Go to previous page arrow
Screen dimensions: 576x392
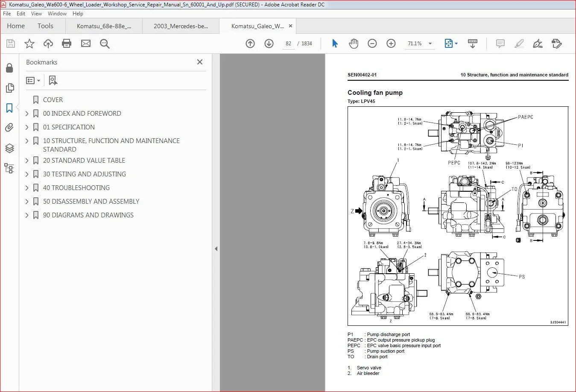[x=250, y=44]
